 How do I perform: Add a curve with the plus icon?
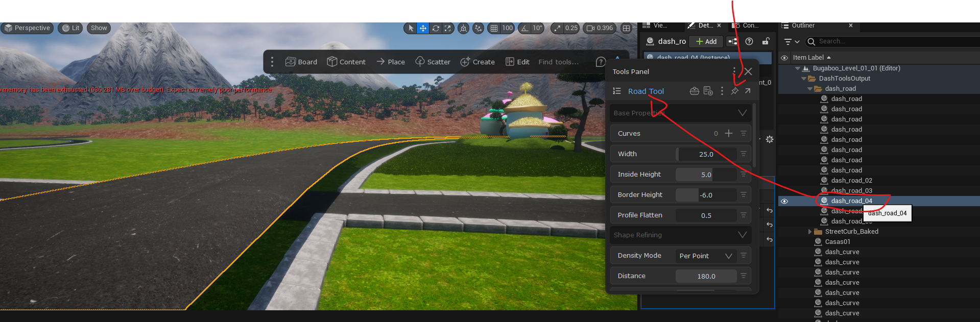pos(729,133)
